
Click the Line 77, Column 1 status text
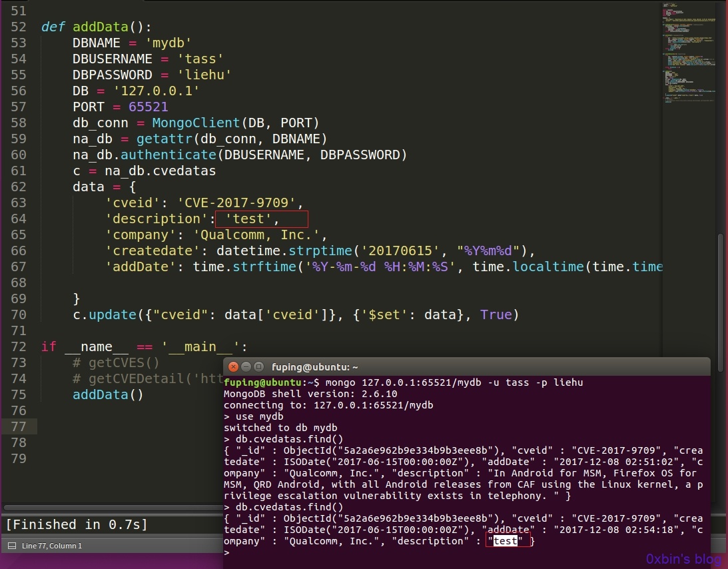click(x=51, y=545)
